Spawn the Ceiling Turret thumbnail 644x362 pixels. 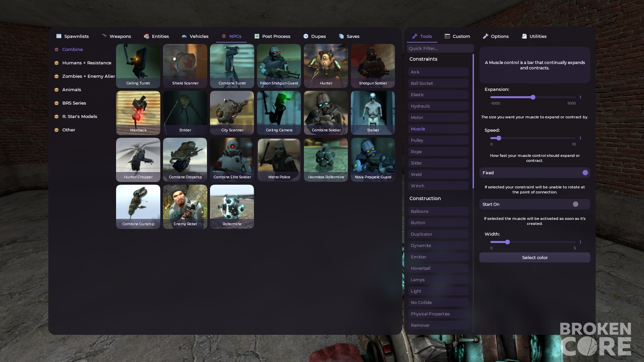138,66
